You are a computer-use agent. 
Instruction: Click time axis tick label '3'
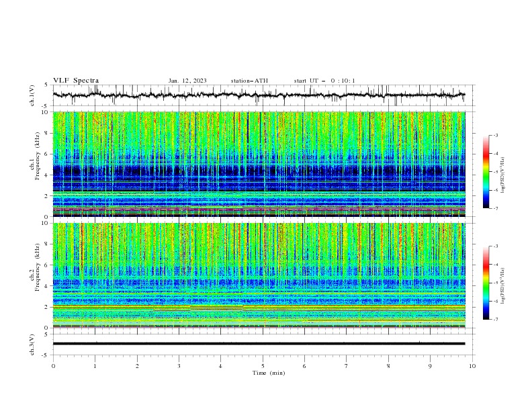[x=179, y=366]
